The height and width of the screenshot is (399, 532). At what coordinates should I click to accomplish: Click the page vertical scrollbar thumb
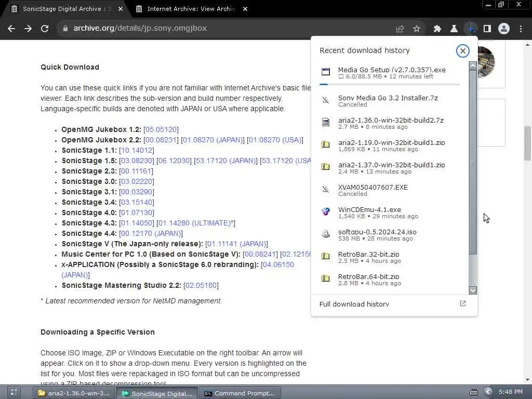(x=527, y=143)
